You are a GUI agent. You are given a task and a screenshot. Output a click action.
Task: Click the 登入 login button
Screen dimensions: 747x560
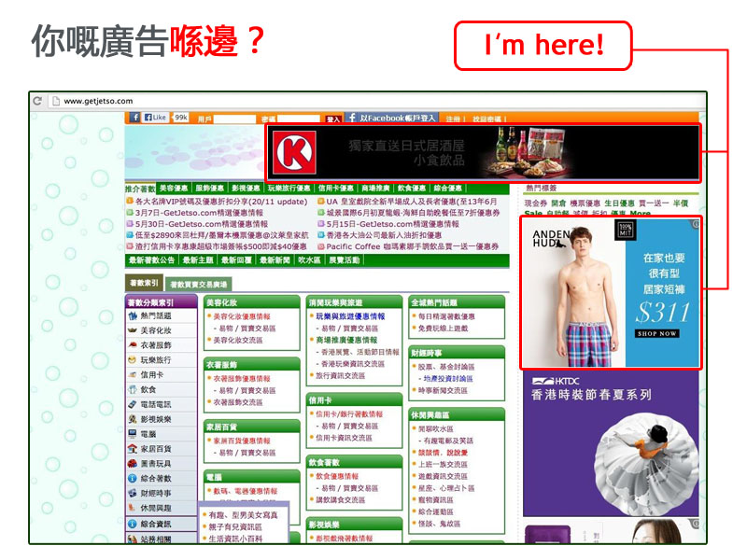333,119
